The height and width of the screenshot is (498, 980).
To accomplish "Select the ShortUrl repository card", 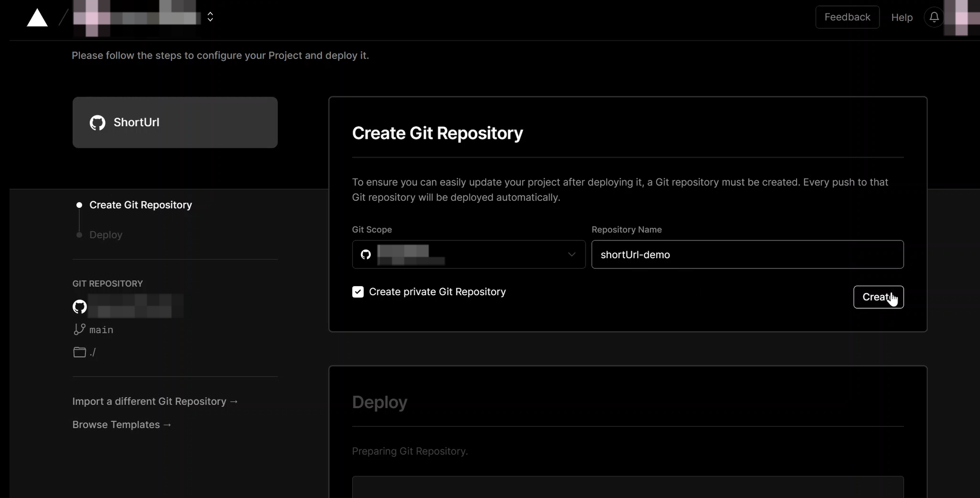I will click(x=175, y=122).
